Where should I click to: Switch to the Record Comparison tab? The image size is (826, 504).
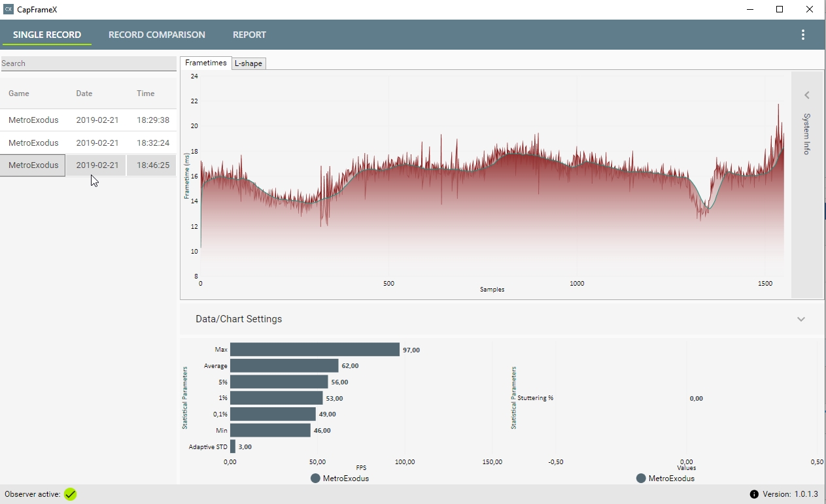[x=157, y=35]
